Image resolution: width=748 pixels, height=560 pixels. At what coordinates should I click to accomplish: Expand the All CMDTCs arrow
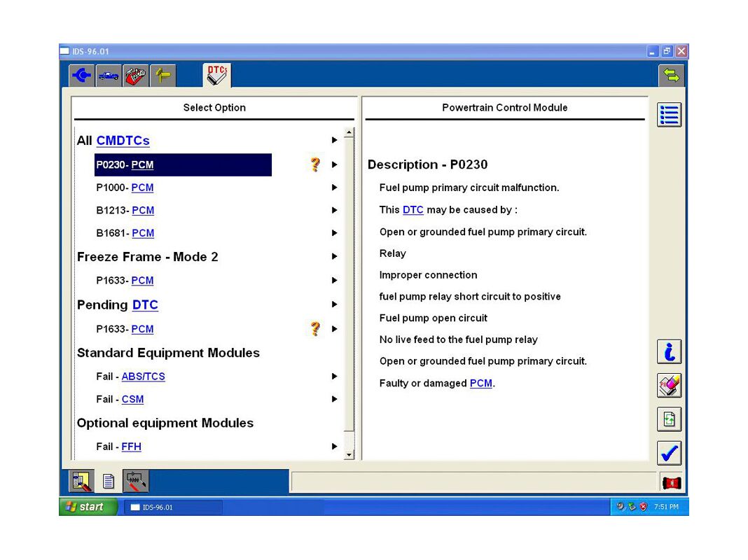[335, 140]
